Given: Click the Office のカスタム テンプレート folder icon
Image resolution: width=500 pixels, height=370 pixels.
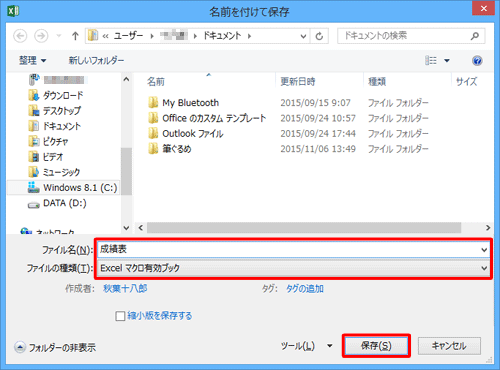Looking at the screenshot, I should click(x=153, y=118).
